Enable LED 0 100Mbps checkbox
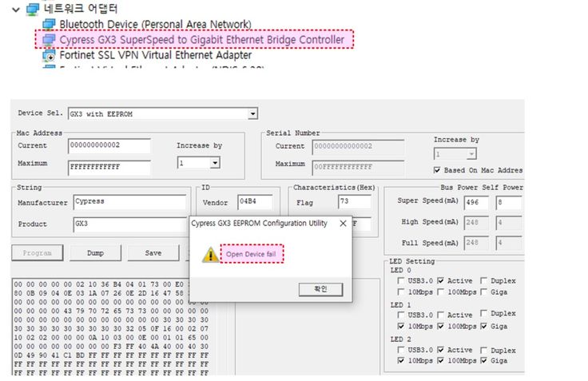This screenshot has height=381, width=588. pyautogui.click(x=441, y=292)
